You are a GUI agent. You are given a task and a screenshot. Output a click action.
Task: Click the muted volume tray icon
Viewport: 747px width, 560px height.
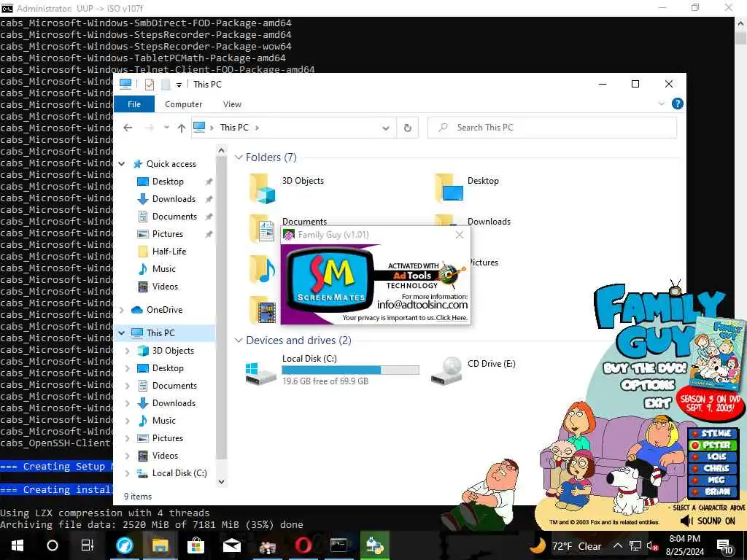pos(652,545)
